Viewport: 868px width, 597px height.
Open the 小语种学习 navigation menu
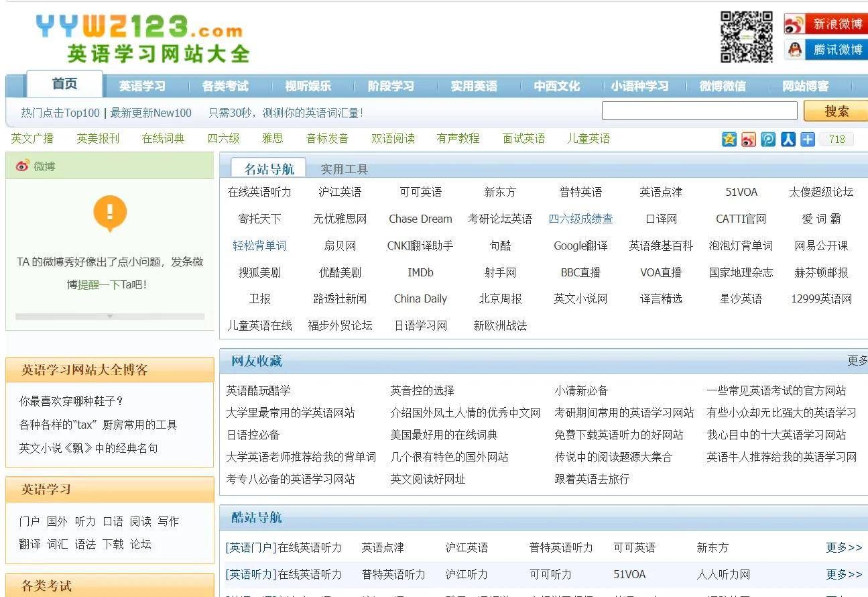(x=639, y=86)
